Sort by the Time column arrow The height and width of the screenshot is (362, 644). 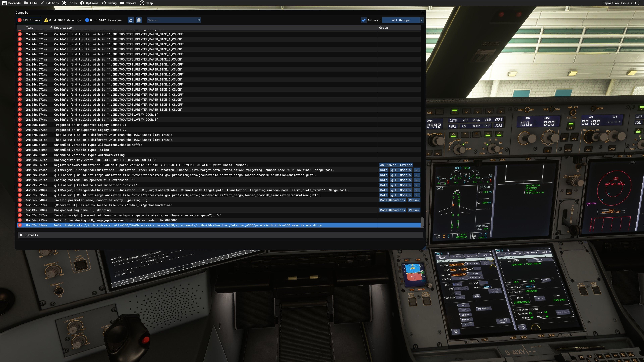pos(51,27)
